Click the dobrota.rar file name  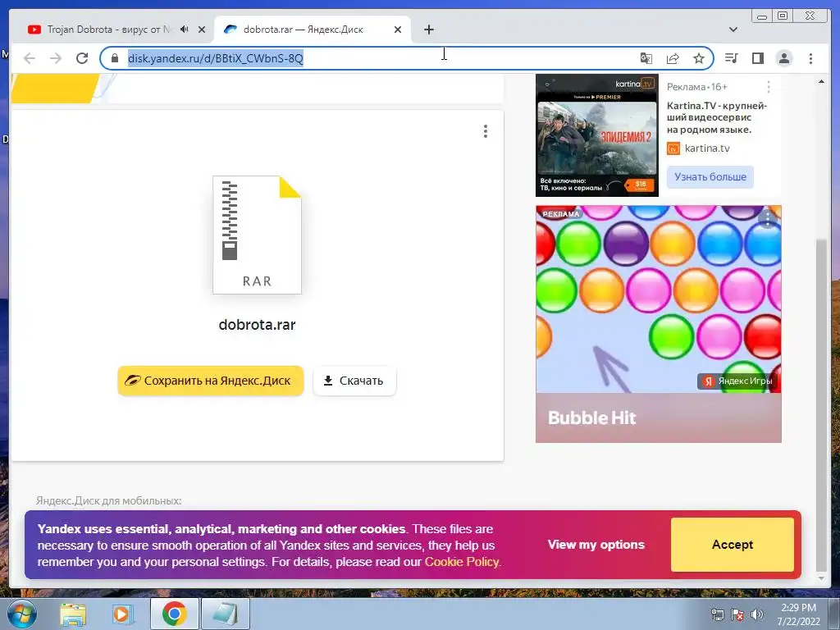[x=257, y=325]
